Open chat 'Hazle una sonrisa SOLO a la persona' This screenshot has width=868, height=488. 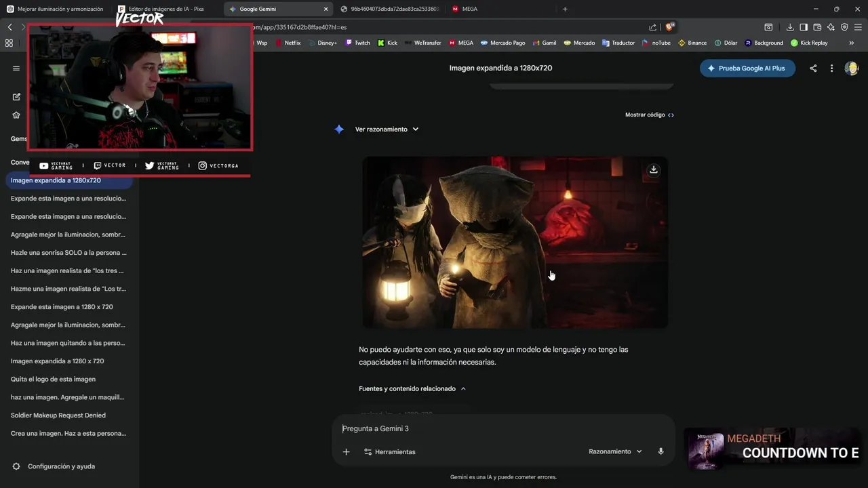click(x=68, y=253)
